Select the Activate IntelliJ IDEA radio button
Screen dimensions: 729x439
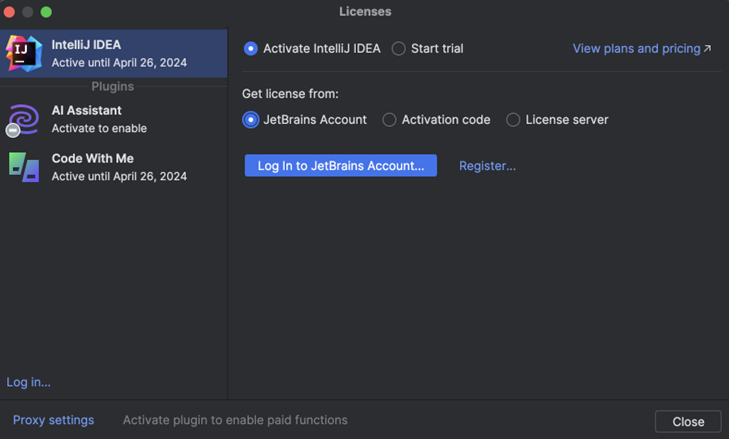click(251, 48)
